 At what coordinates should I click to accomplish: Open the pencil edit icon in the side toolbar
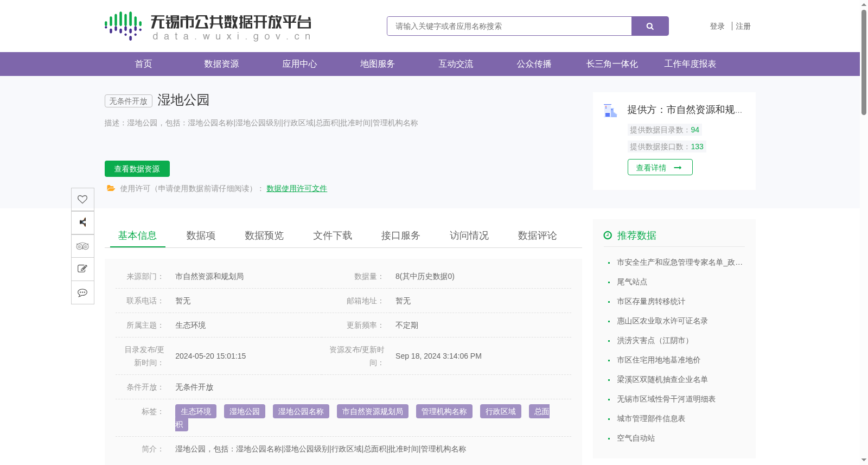(82, 269)
